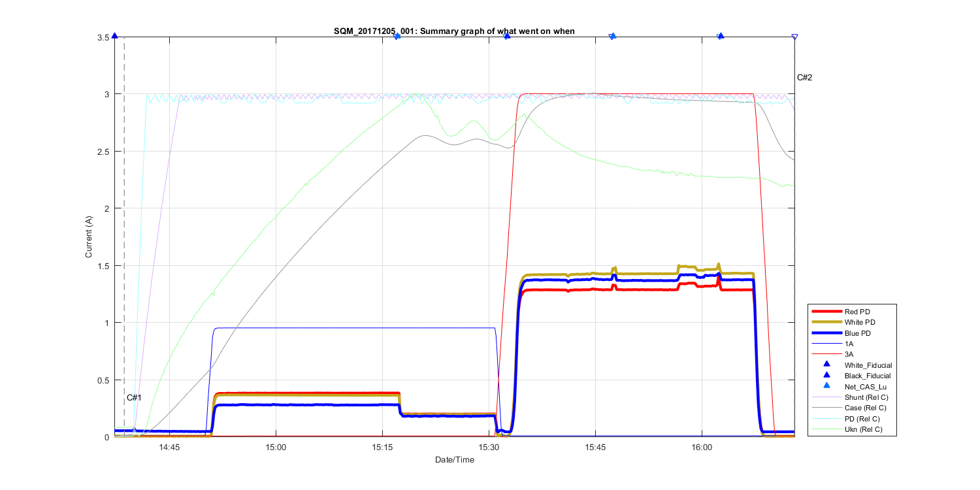
Task: Click the Date/Time x-axis label
Action: point(455,460)
